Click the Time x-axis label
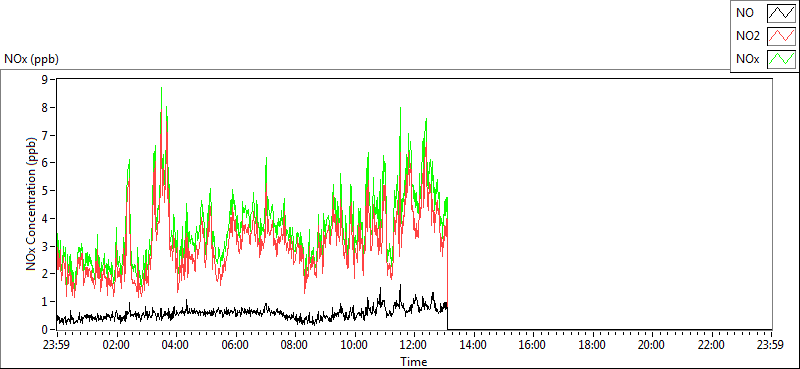Screen dimensions: 800x369 click(x=414, y=362)
